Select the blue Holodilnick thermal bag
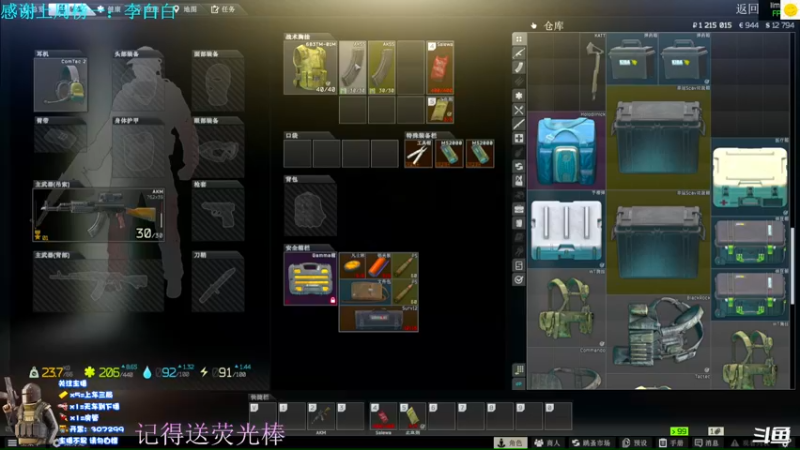 pos(566,151)
